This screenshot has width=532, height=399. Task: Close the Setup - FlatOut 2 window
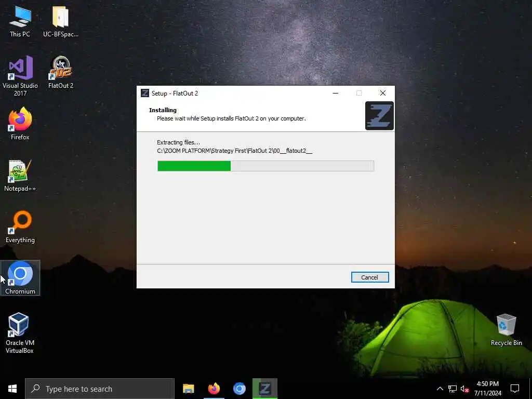pos(383,93)
